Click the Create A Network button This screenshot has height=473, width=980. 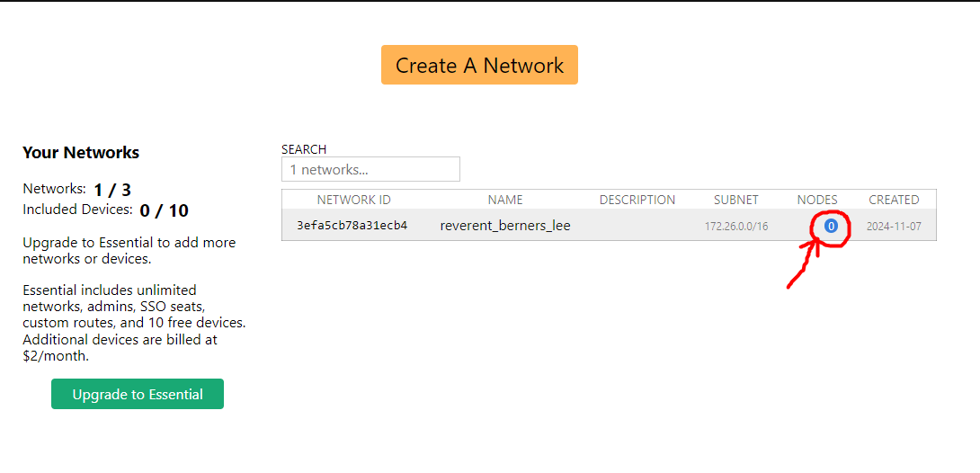(x=479, y=65)
